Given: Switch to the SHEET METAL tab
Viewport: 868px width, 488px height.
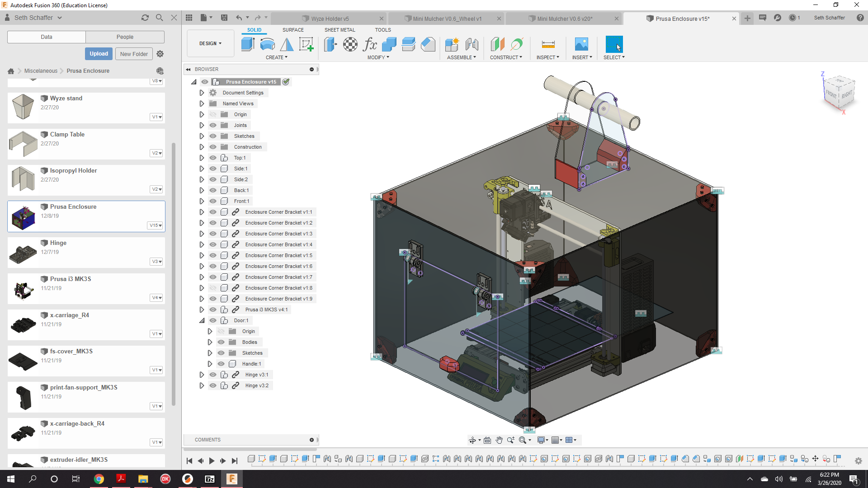Looking at the screenshot, I should (340, 30).
